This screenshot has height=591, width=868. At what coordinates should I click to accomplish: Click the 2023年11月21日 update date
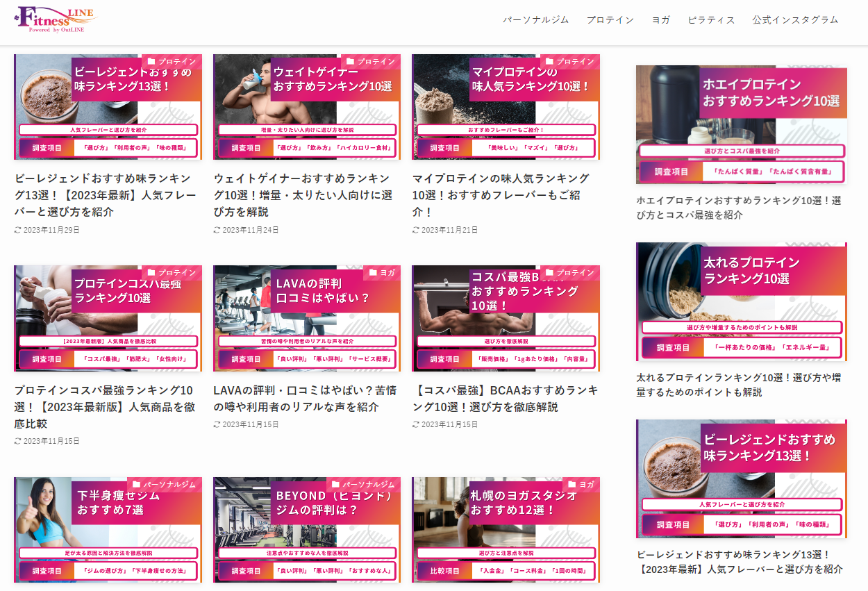pyautogui.click(x=445, y=230)
